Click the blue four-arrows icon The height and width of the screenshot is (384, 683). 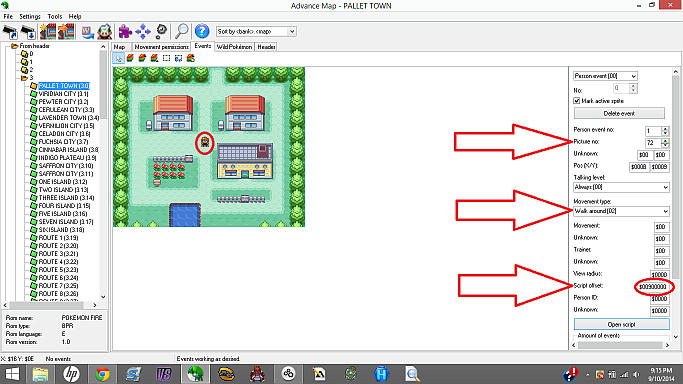pos(143,31)
